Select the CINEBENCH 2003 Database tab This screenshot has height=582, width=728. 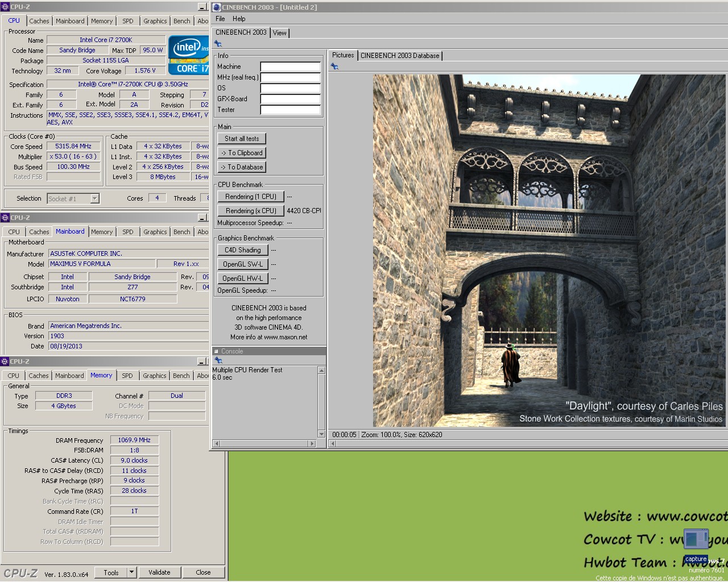[x=400, y=56]
